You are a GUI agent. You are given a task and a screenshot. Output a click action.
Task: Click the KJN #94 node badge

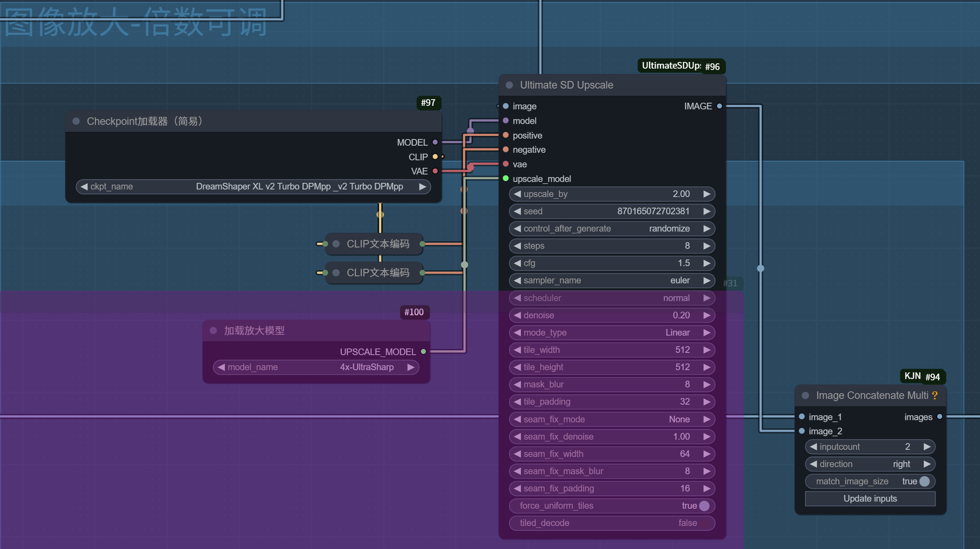point(922,376)
